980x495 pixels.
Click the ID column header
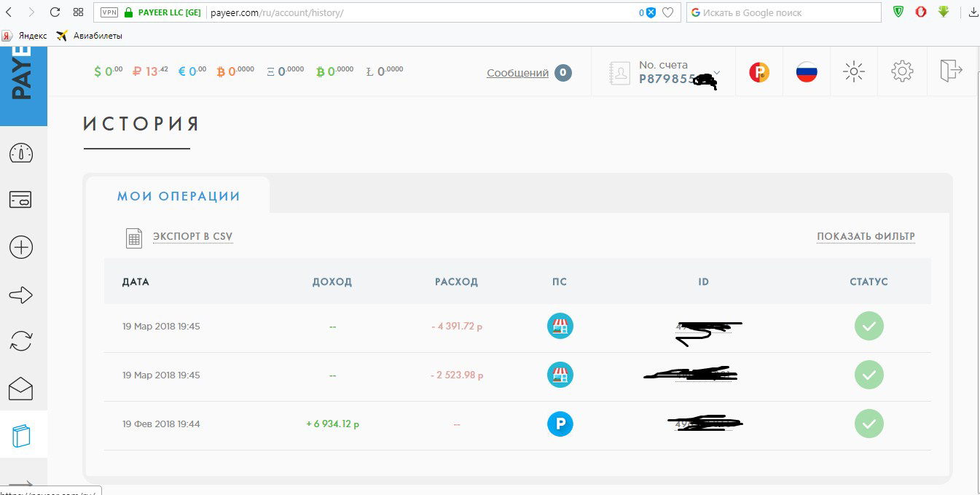pyautogui.click(x=703, y=281)
